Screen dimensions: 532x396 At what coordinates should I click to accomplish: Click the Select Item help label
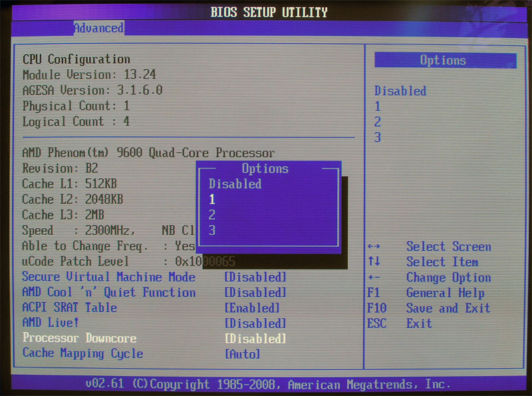(442, 262)
